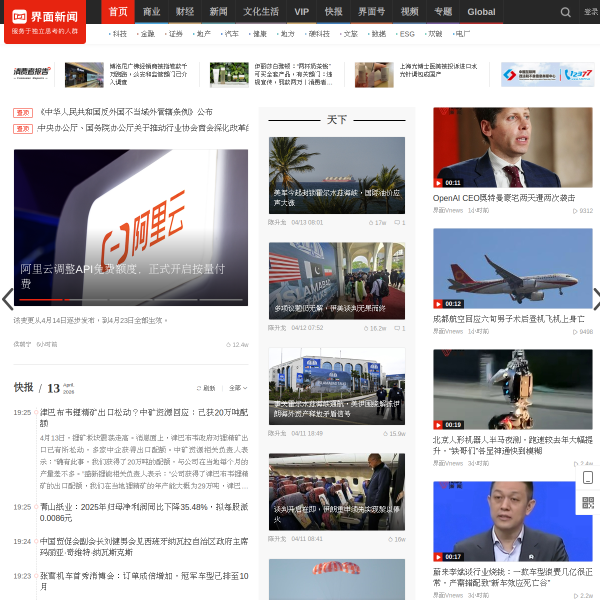Open the 蔚来李斌 video headline
Viewport: 600px width, 600px height.
point(513,577)
